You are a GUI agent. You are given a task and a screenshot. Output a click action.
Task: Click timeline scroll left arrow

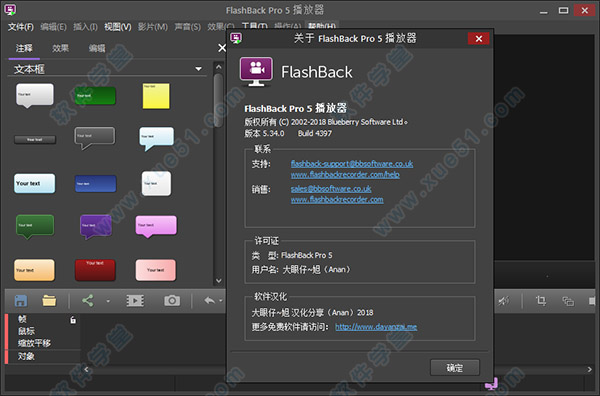click(x=86, y=369)
